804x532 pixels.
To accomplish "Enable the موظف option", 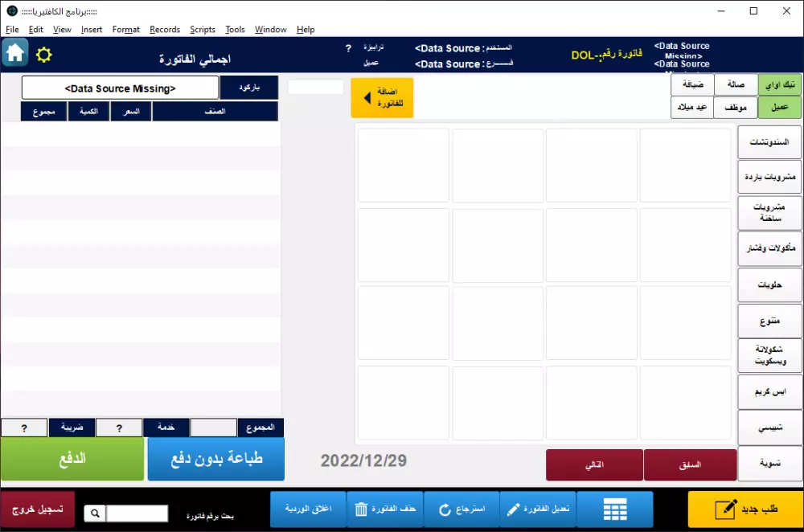I will click(736, 107).
